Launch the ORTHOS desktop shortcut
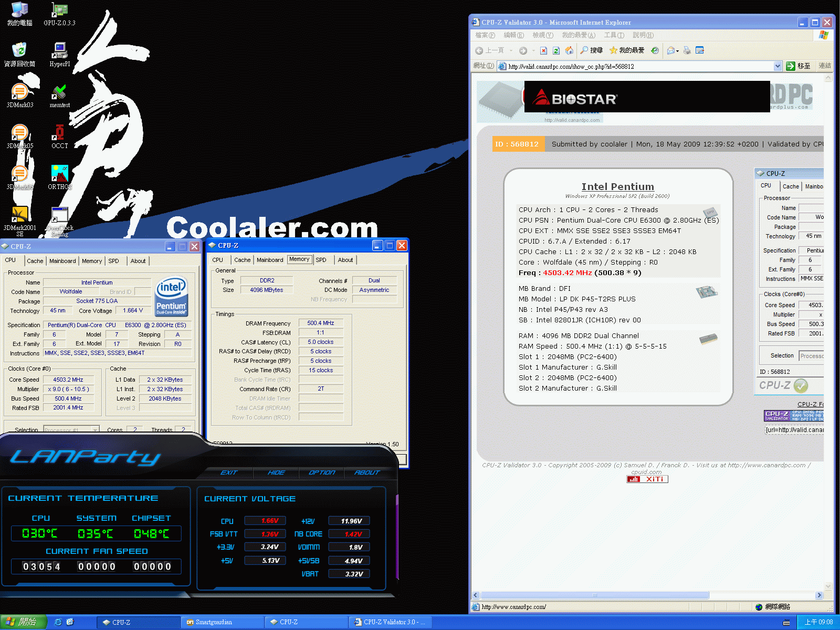 coord(59,178)
